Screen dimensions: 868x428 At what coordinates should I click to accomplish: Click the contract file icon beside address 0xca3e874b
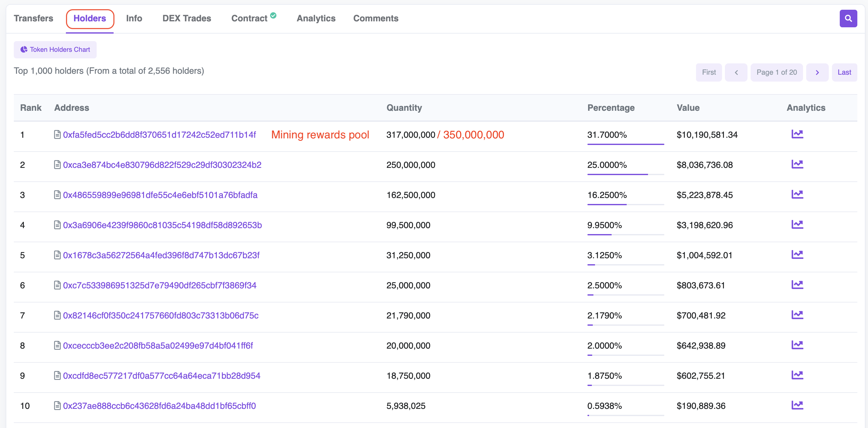tap(57, 165)
